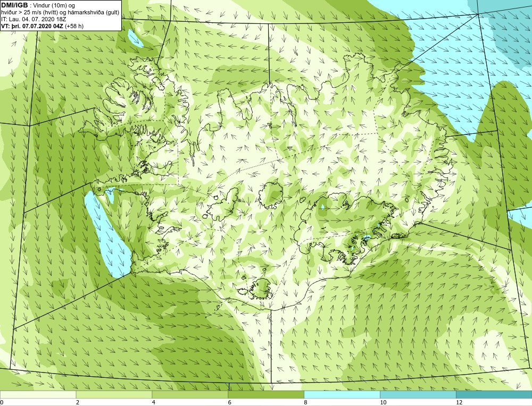Click the 4–6 m/s legend color band
Screen dimensions: 532x406
coord(190,394)
